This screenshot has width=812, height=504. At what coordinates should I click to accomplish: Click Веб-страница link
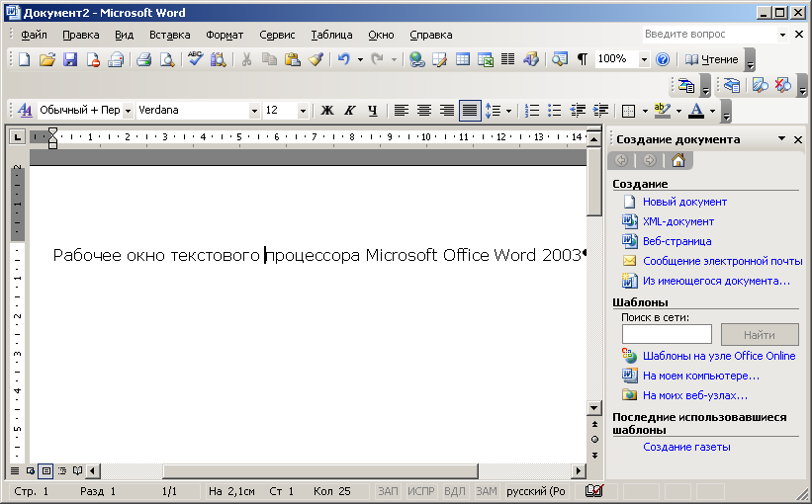click(x=677, y=241)
